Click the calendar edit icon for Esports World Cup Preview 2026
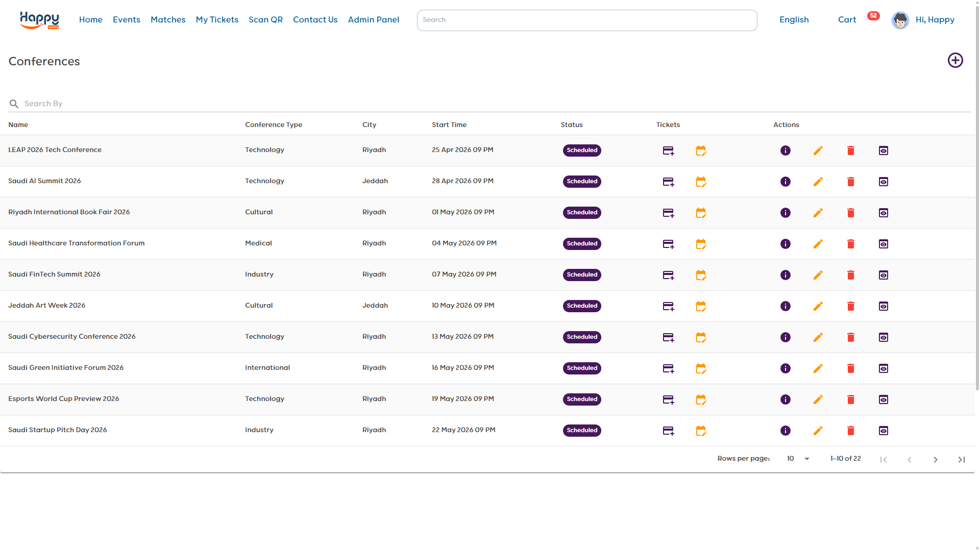Image resolution: width=980 pixels, height=551 pixels. click(701, 399)
